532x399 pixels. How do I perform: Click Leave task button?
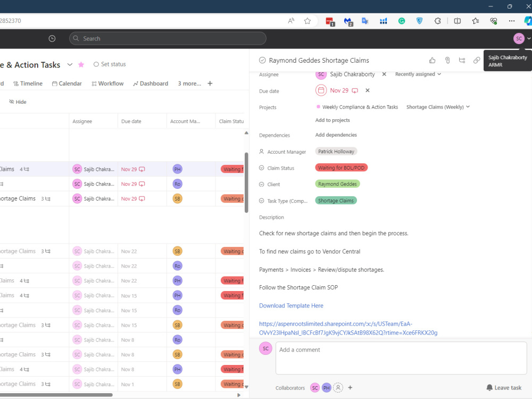pyautogui.click(x=504, y=387)
